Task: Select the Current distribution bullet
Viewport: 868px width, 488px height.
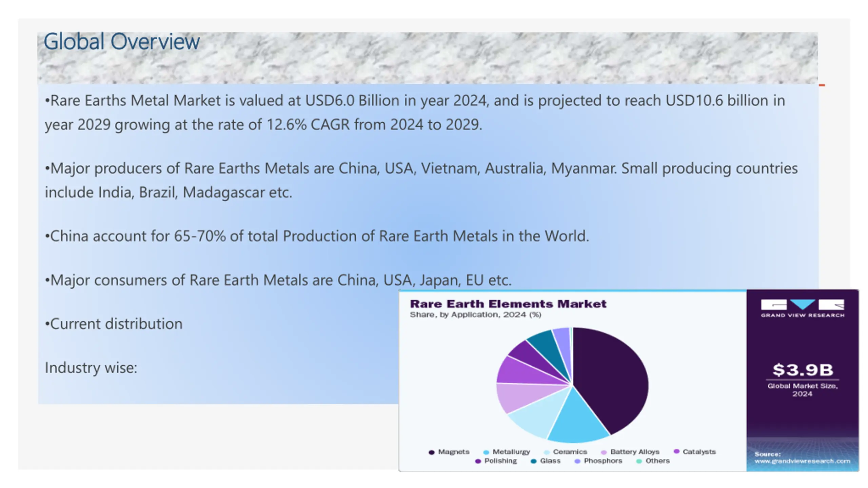Action: [114, 324]
